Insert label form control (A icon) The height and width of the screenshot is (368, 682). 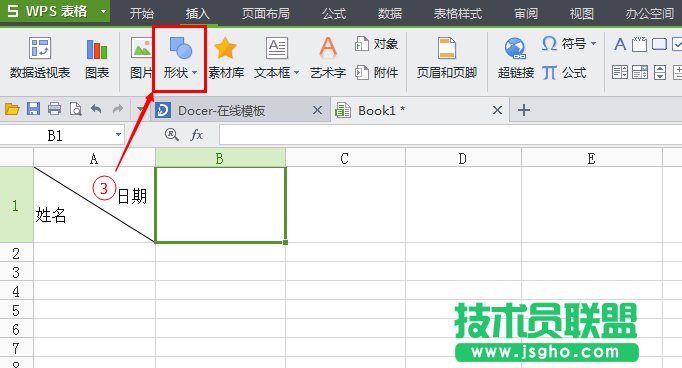(x=620, y=44)
